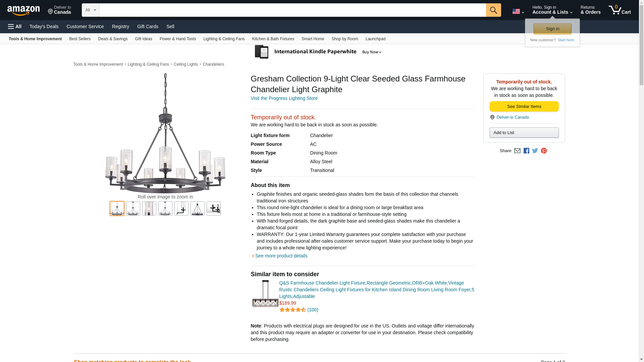Share product on Twitter icon
Image resolution: width=644 pixels, height=362 pixels.
[535, 151]
